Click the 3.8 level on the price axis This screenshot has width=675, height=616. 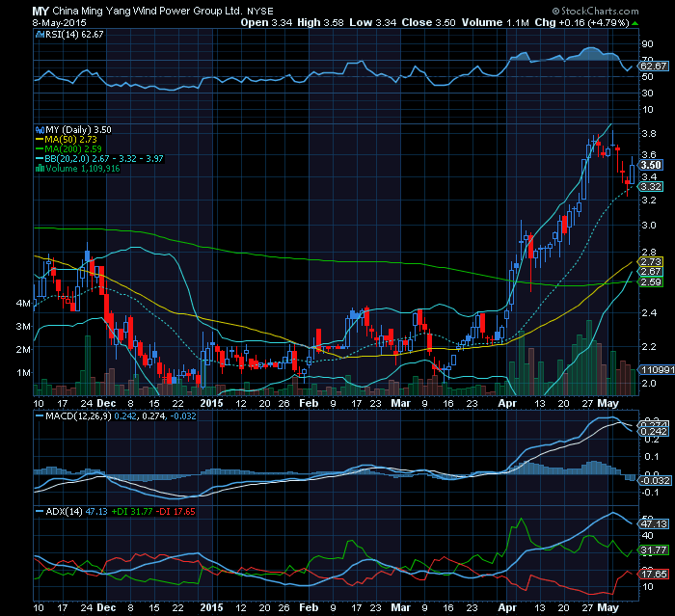pyautogui.click(x=649, y=133)
